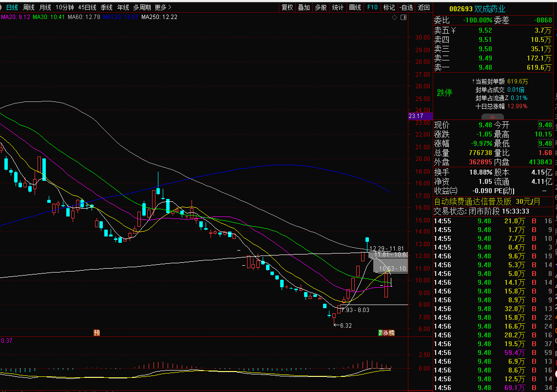Click the orange 预 marker on chart
Viewport: 557px width, 392px height.
(x=97, y=333)
